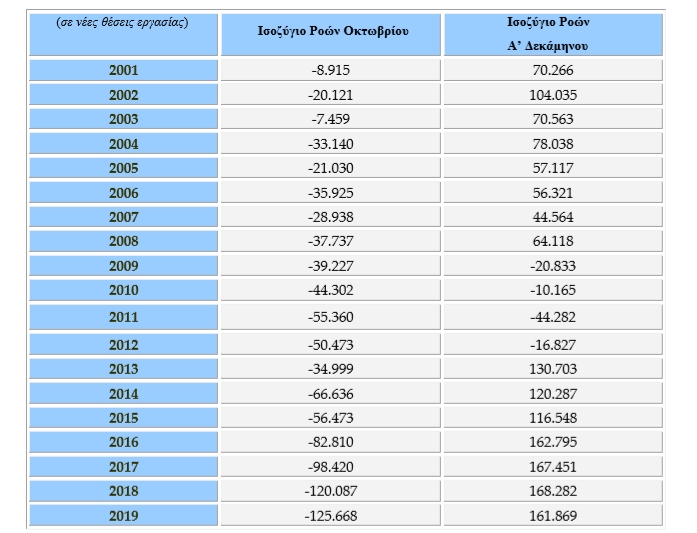Click the Ισοζύγιο Ροών Α' Δεκαμήνου header

pos(552,35)
